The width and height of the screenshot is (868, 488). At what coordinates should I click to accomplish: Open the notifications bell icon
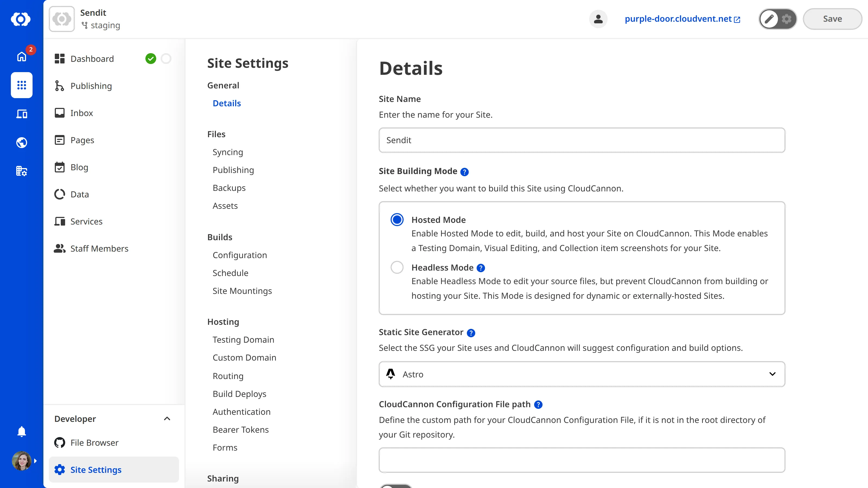tap(22, 431)
